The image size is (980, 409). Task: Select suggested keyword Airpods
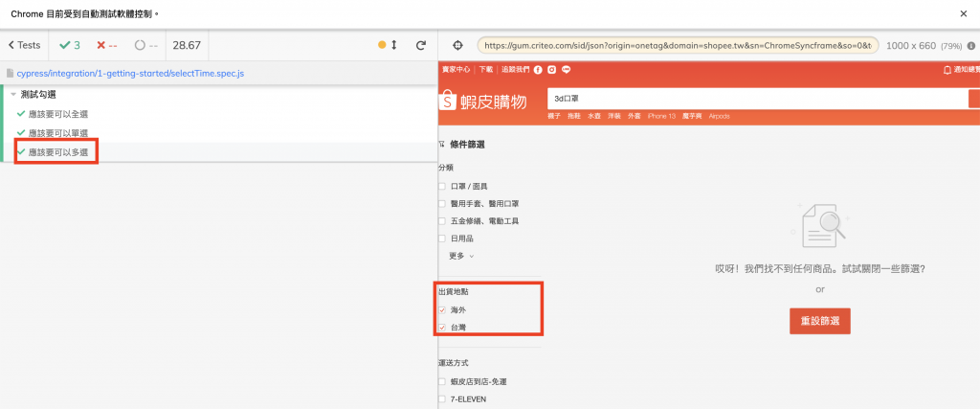719,116
